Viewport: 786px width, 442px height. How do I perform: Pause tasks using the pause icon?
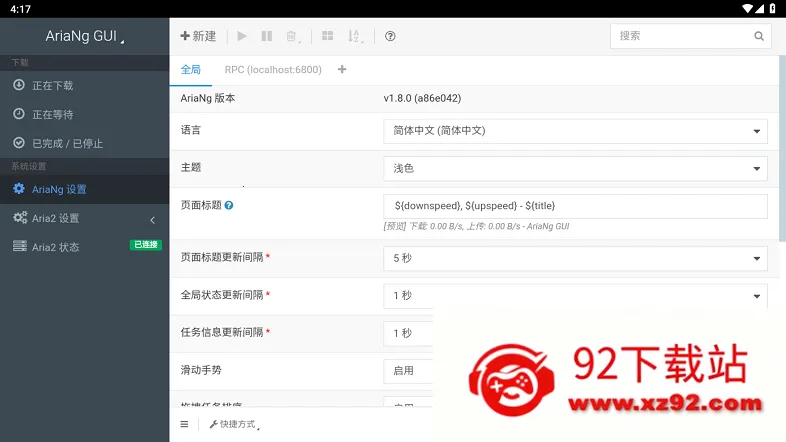(267, 36)
